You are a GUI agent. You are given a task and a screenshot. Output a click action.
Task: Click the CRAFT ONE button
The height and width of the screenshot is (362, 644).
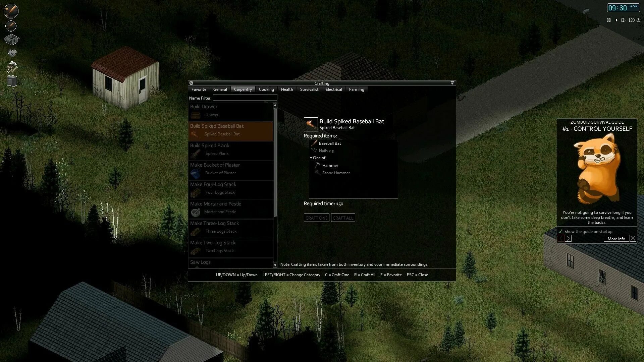click(x=316, y=218)
